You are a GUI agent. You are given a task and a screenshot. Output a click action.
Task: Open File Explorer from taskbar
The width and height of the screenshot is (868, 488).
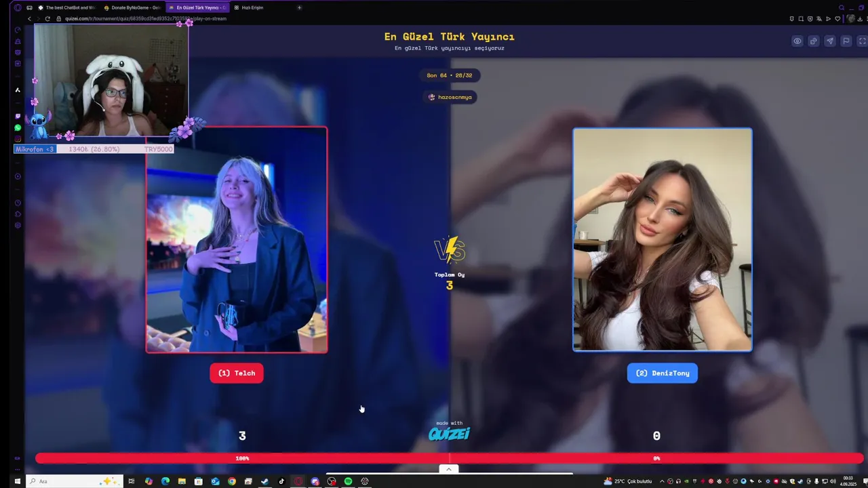182,481
